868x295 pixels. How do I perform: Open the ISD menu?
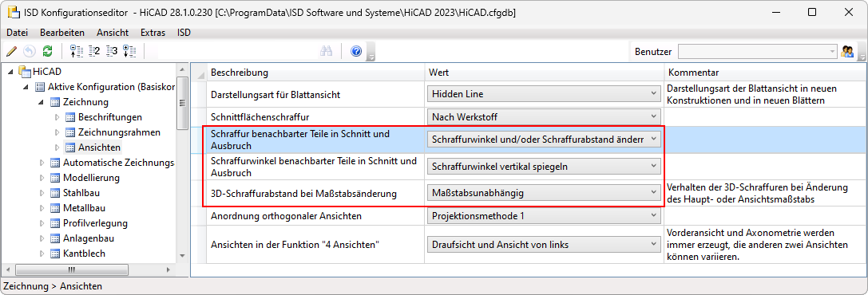(x=184, y=33)
